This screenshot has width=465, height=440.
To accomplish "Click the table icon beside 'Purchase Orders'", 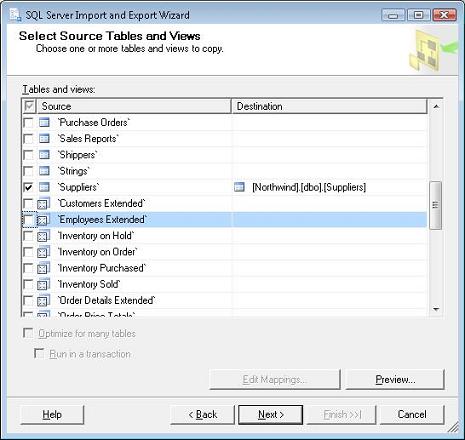I will [x=44, y=122].
